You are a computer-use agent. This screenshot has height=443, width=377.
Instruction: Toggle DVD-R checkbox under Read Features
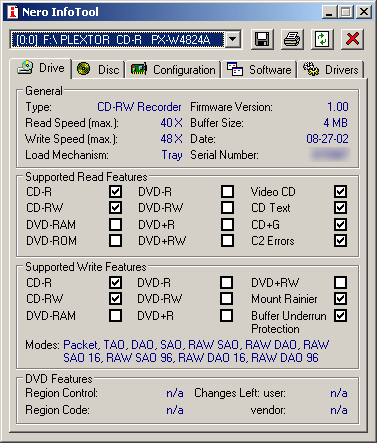click(x=227, y=192)
